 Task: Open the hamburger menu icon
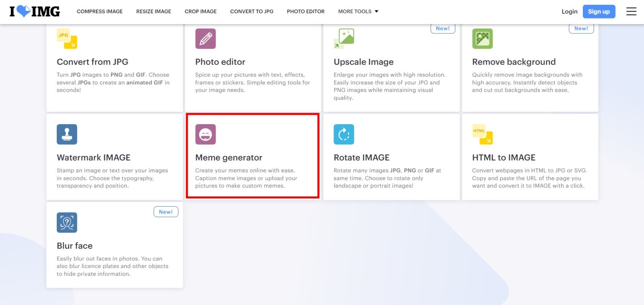pyautogui.click(x=631, y=11)
